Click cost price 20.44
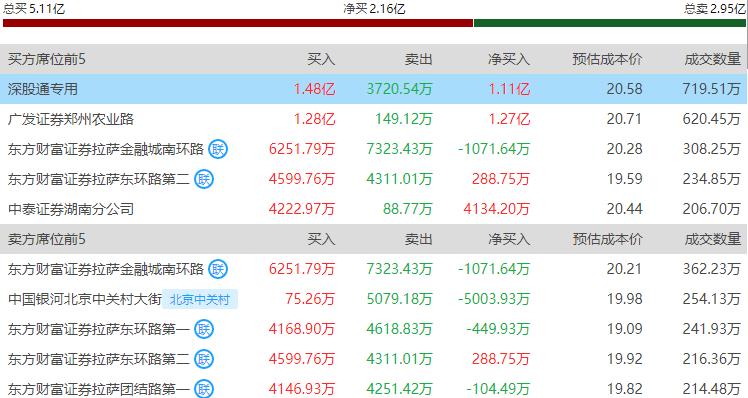This screenshot has height=398, width=748. [624, 209]
